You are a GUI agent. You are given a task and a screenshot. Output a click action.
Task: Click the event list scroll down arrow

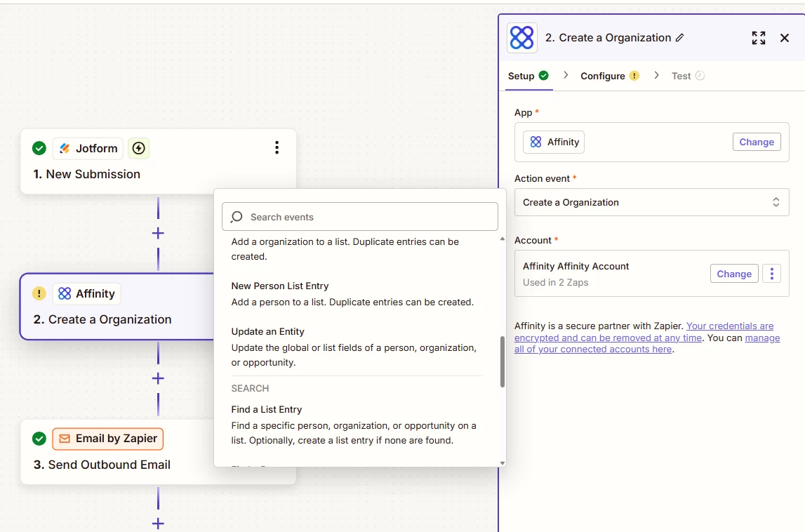[x=502, y=463]
